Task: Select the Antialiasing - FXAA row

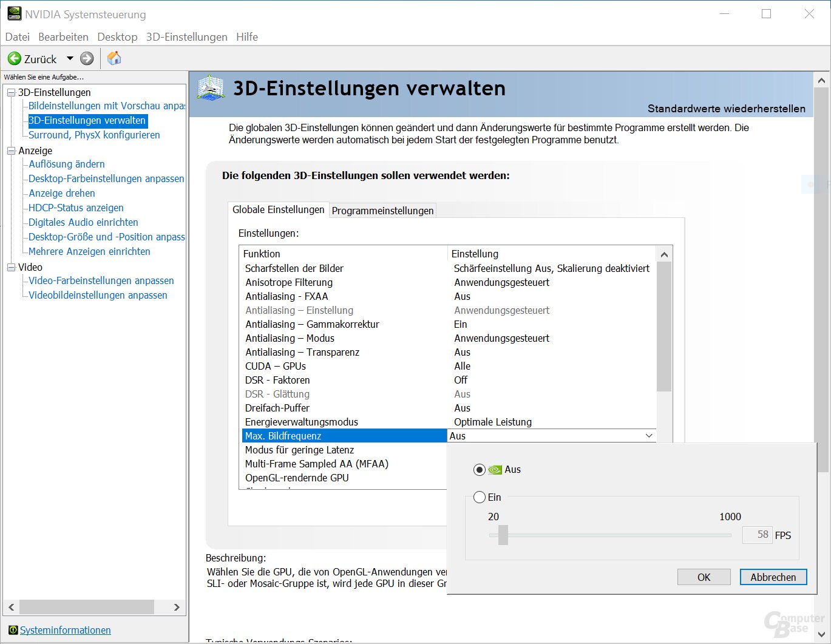Action: click(x=449, y=296)
